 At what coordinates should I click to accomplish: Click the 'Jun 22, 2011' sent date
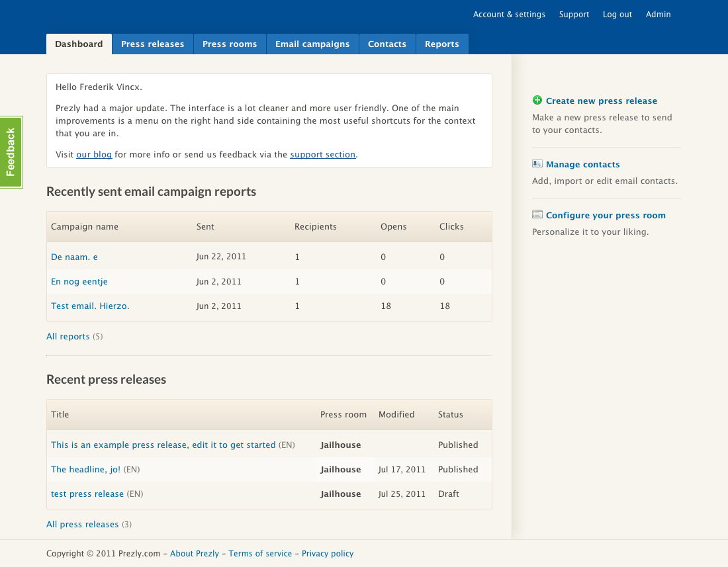click(221, 257)
